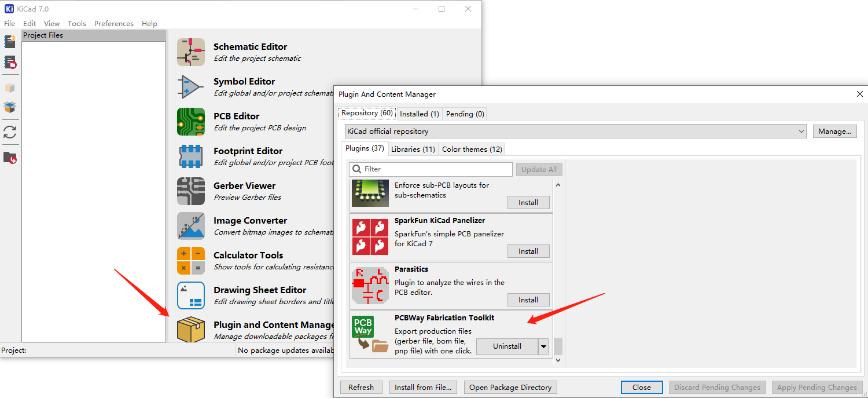
Task: Install the SparkFun KiCad Panelizer plugin
Action: coord(528,251)
